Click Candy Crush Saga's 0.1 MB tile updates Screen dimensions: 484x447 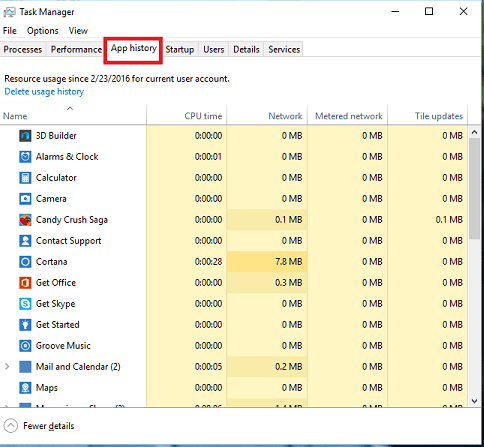(449, 220)
